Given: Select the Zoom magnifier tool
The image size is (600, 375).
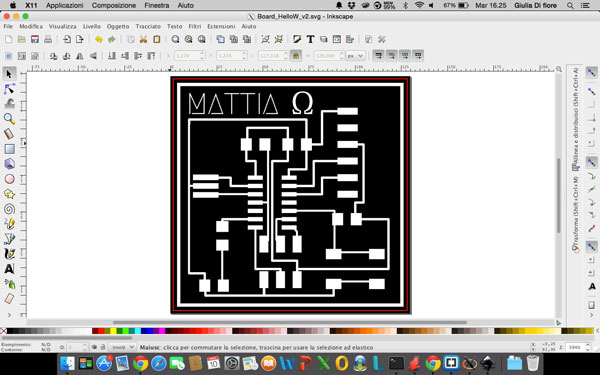Looking at the screenshot, I should click(x=10, y=119).
